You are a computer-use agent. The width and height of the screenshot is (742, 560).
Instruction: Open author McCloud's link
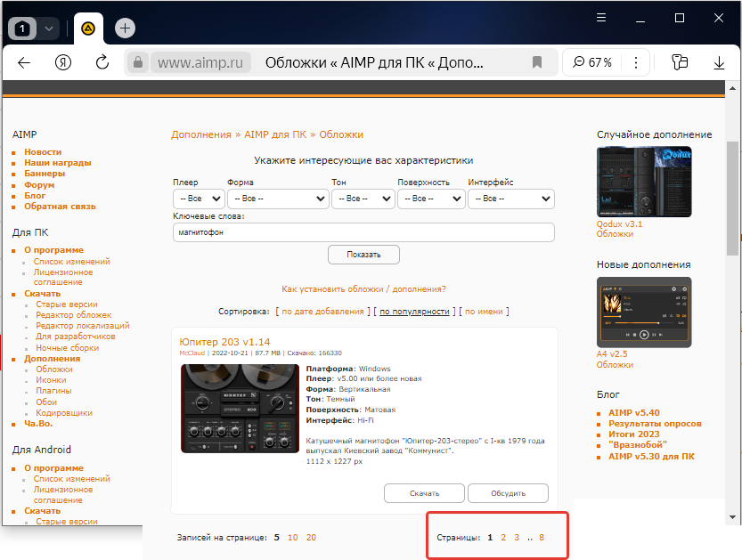coord(192,353)
